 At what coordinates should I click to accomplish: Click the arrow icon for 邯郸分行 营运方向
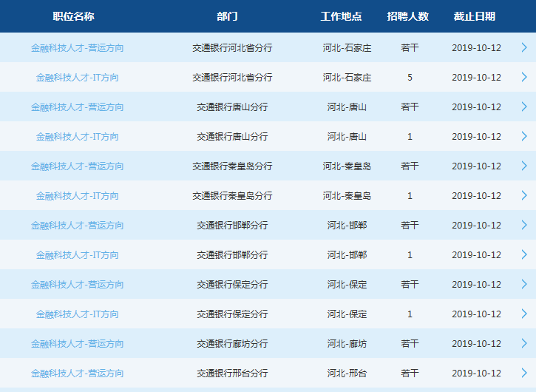(524, 225)
